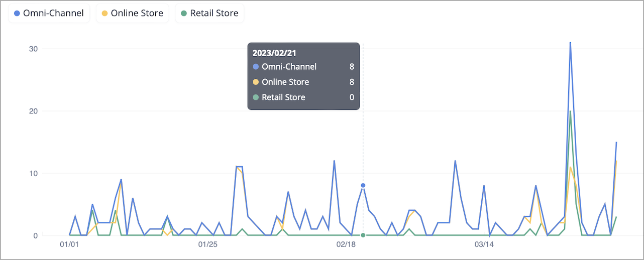Click the y-axis label 30

[34, 49]
